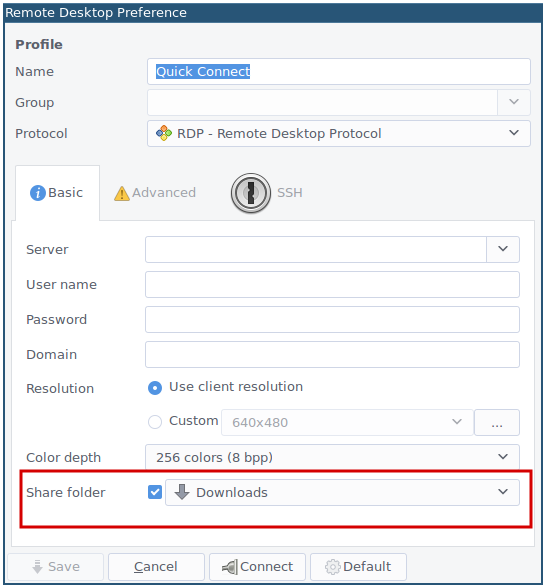Click the download arrow icon beside Downloads
This screenshot has height=588, width=546.
pos(182,492)
